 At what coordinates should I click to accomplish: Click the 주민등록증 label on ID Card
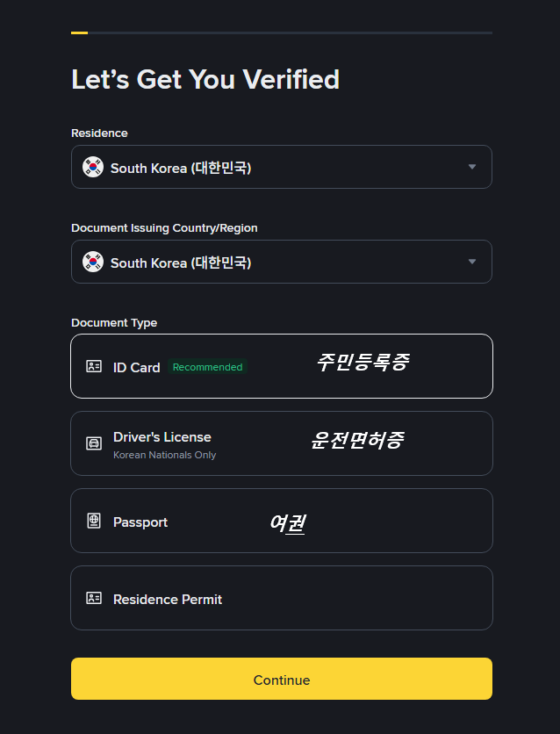(363, 362)
